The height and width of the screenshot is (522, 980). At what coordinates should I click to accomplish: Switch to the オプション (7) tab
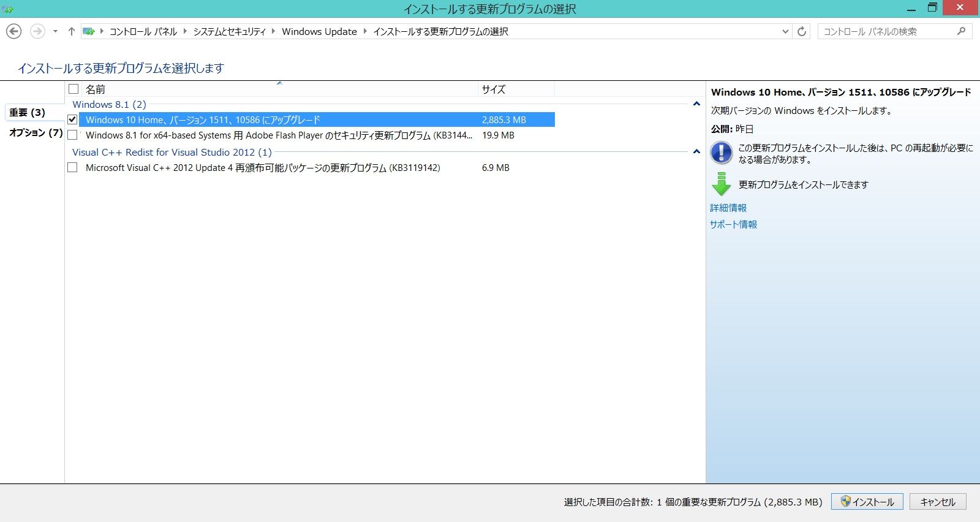click(36, 132)
